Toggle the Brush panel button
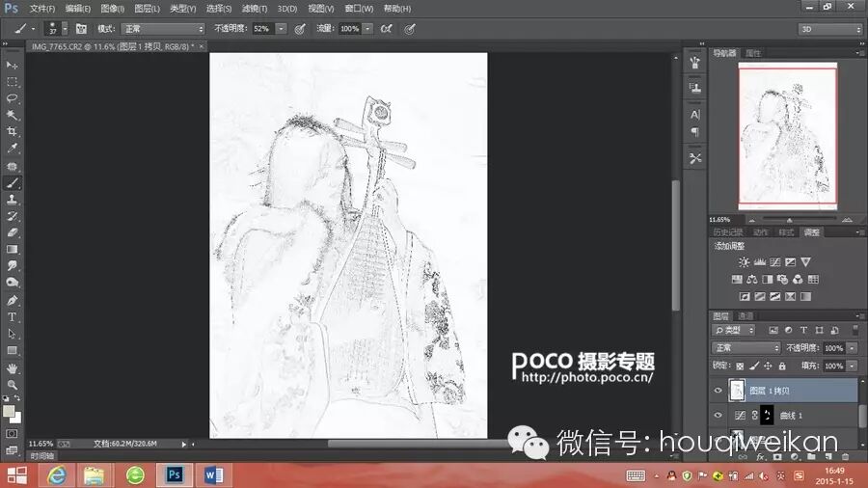Viewport: 868px width, 488px height. click(81, 29)
